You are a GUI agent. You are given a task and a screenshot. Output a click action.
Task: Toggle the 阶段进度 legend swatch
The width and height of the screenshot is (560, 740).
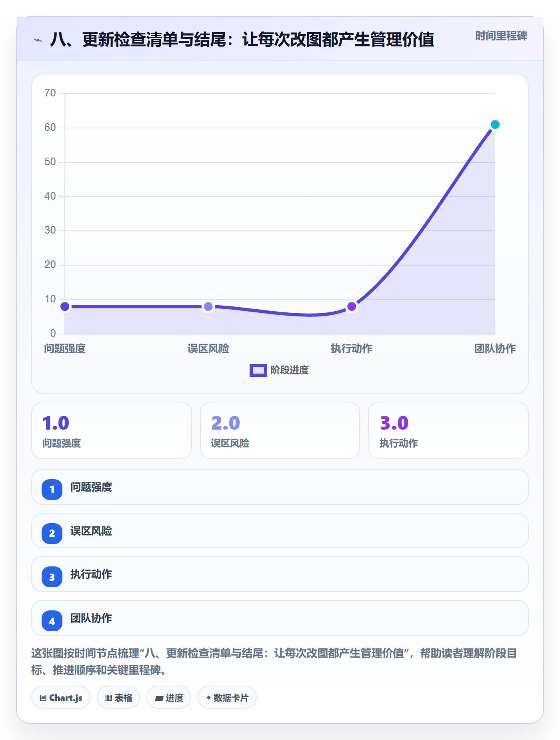258,370
